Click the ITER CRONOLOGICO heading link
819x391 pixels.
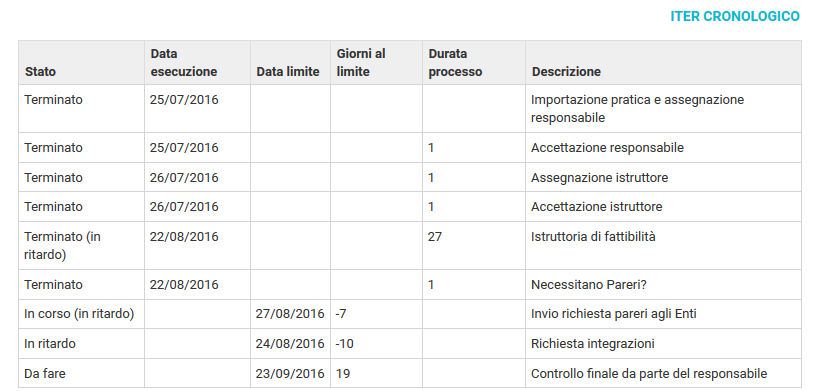pos(734,16)
